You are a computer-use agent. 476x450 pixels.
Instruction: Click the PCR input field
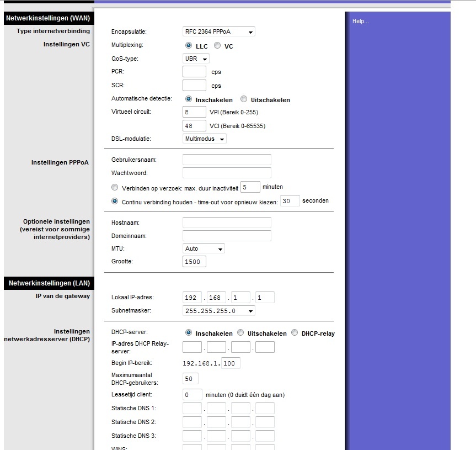click(x=194, y=72)
